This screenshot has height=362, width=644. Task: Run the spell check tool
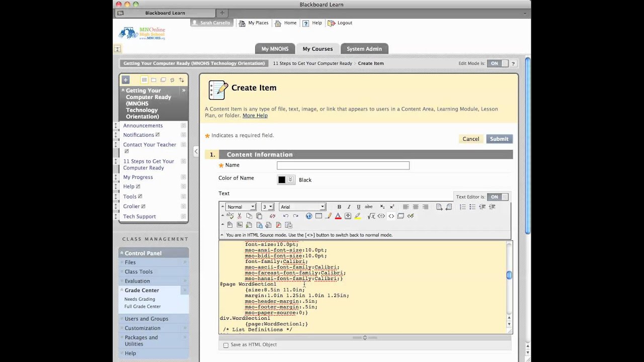click(x=230, y=216)
